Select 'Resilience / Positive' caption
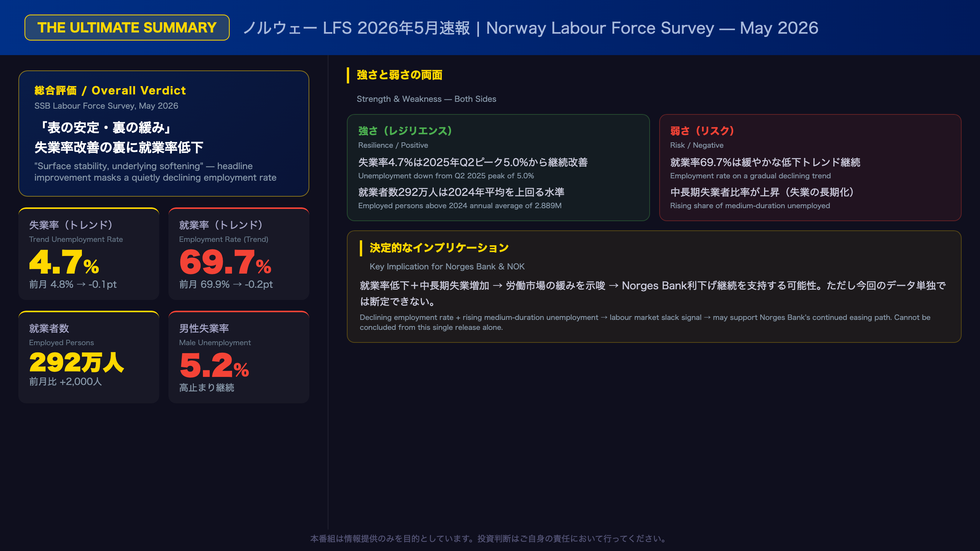 [393, 145]
